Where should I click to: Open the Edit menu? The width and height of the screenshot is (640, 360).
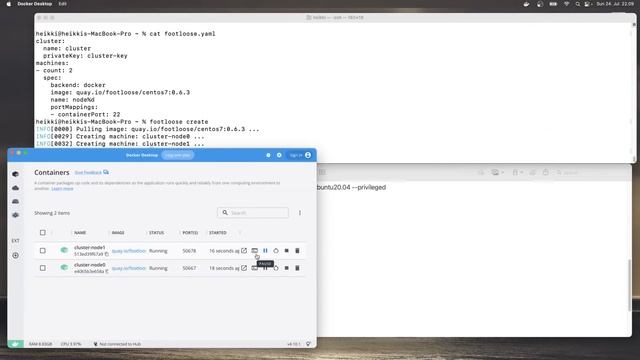62,4
